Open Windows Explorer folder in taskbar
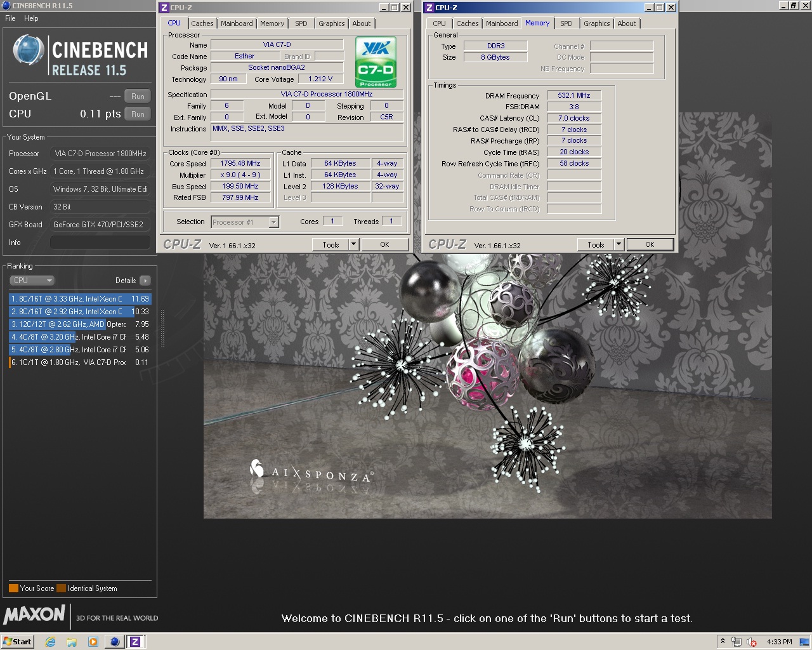 (x=72, y=642)
